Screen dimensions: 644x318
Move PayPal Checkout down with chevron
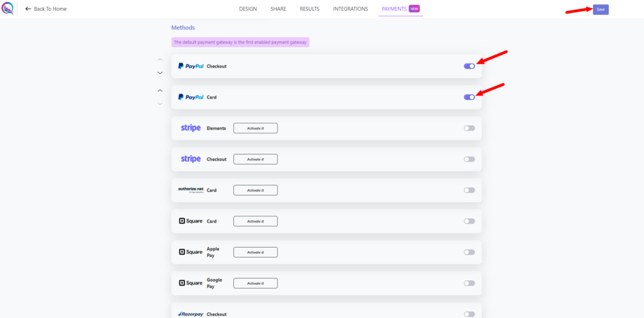160,73
